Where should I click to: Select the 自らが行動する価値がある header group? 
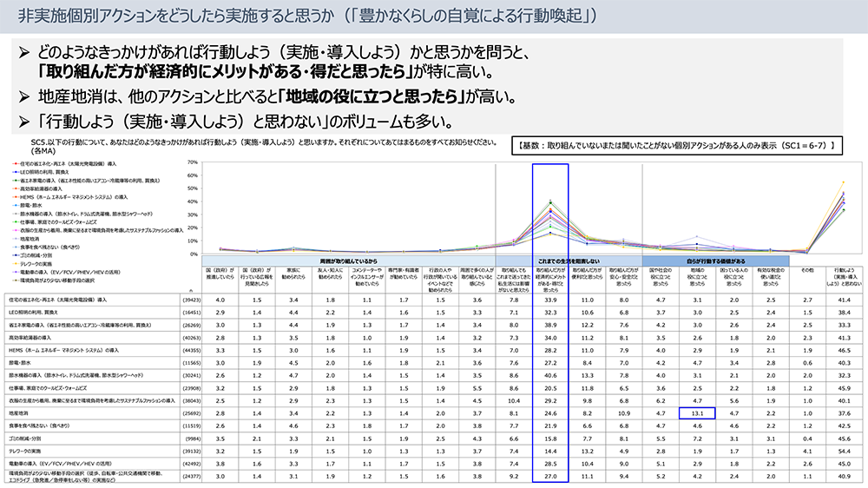pos(715,260)
